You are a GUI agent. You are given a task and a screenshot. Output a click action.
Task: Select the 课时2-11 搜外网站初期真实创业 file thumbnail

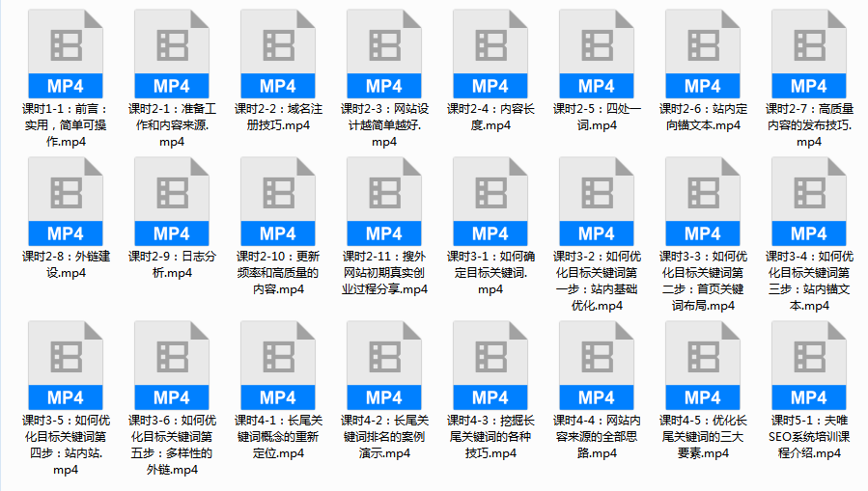pos(384,201)
